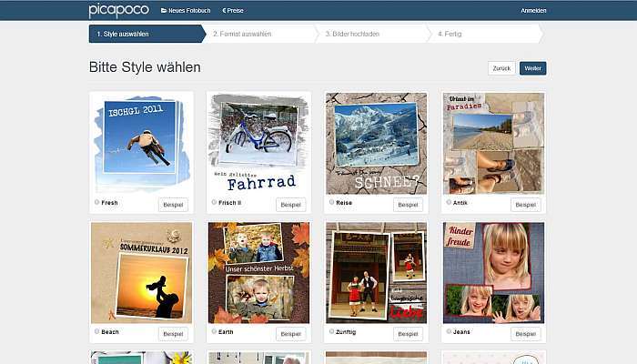The image size is (637, 364).
Task: Open the Fahrrad style thumbnail
Action: [258, 144]
